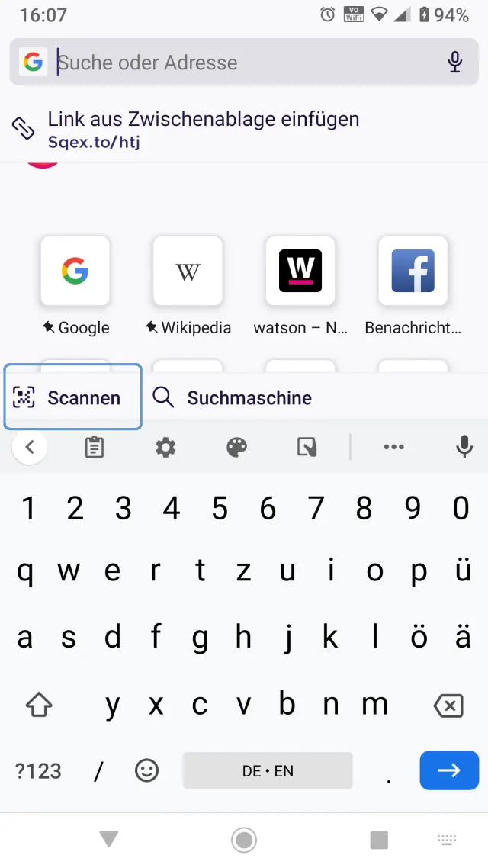Paste link from clipboard Sqex.to/htj
The width and height of the screenshot is (488, 868).
pyautogui.click(x=244, y=130)
